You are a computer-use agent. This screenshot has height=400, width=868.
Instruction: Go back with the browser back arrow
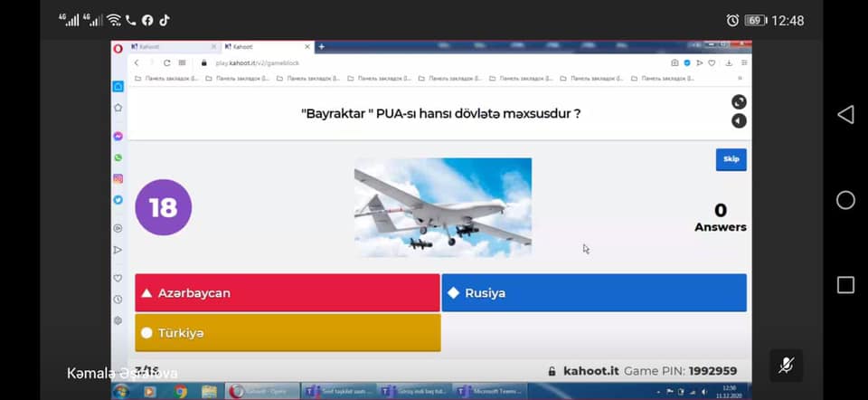[137, 63]
